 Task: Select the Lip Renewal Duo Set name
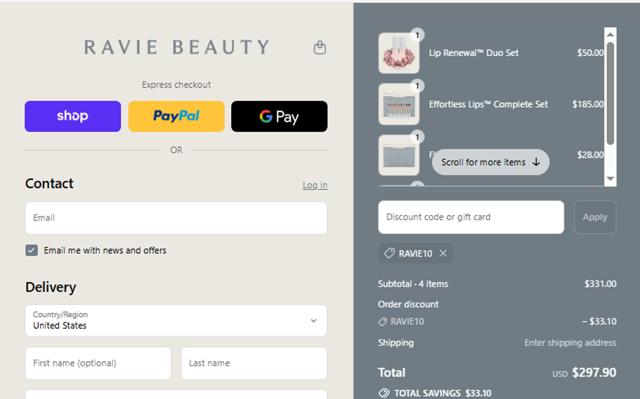tap(473, 53)
